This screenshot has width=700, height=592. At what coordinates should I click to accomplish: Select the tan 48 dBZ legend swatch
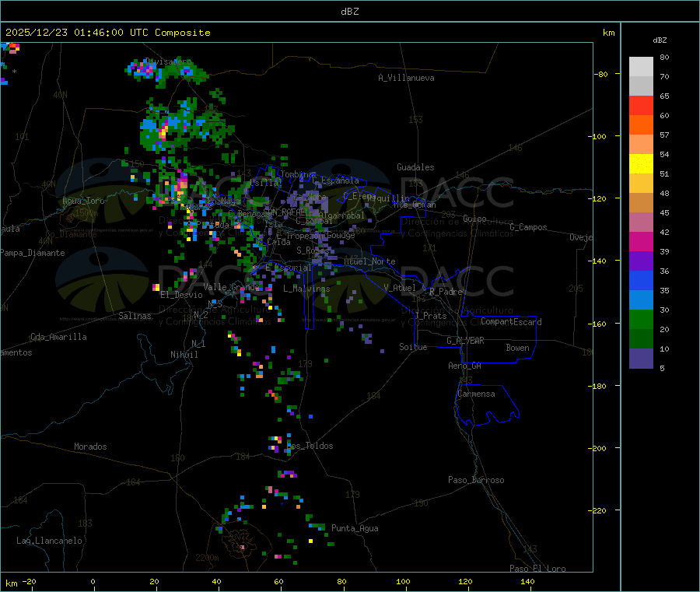click(x=641, y=203)
